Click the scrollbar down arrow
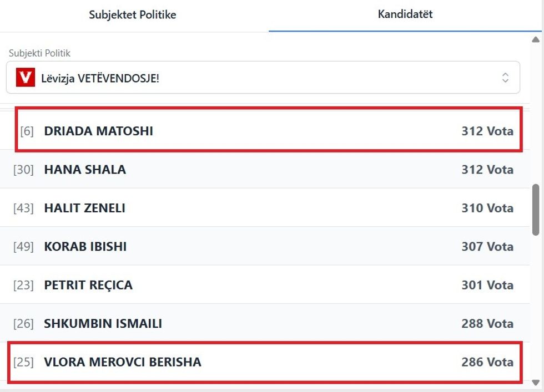544x392 pixels. pos(536,383)
